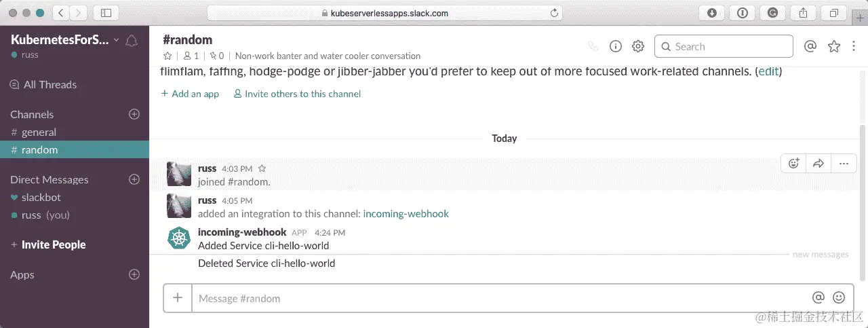Go back in the browser
Image resolution: width=868 pixels, height=328 pixels.
point(61,12)
